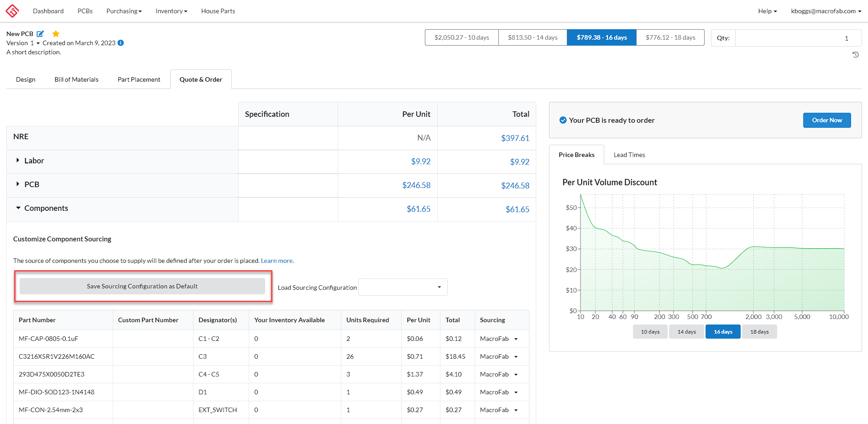Click the Components total $61.65
Screen dimensions: 868x424
(518, 209)
